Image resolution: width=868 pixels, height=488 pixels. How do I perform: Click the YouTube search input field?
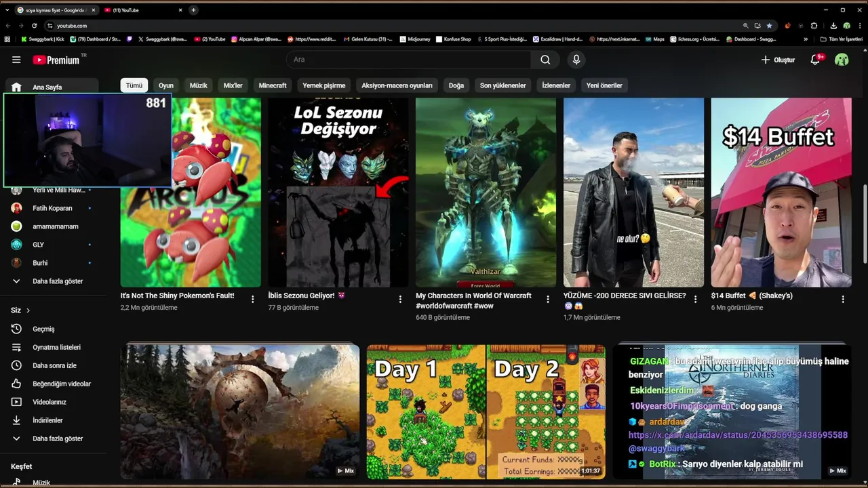tap(409, 60)
